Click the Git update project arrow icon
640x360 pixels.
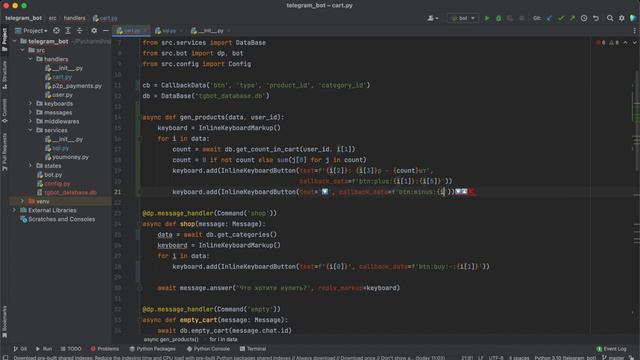click(549, 18)
